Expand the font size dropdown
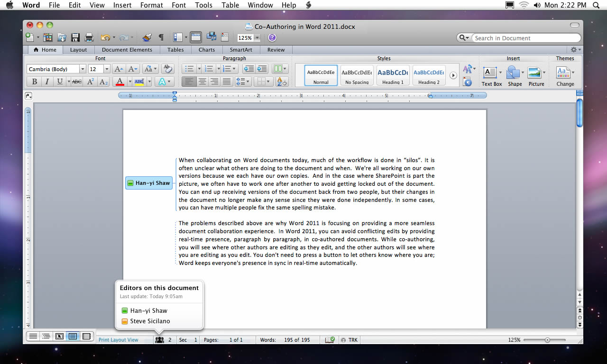This screenshot has height=364, width=607. coord(107,69)
